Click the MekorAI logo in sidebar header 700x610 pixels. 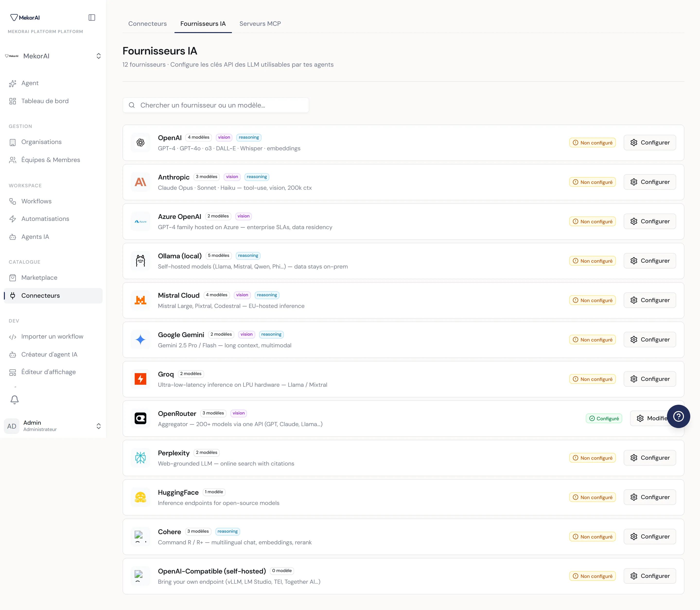click(x=25, y=17)
